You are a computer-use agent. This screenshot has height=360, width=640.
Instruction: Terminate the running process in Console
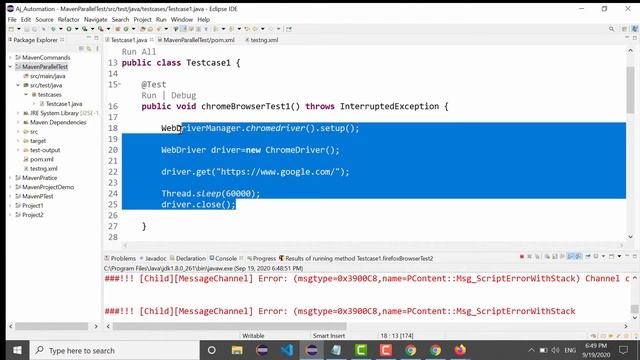point(522,256)
